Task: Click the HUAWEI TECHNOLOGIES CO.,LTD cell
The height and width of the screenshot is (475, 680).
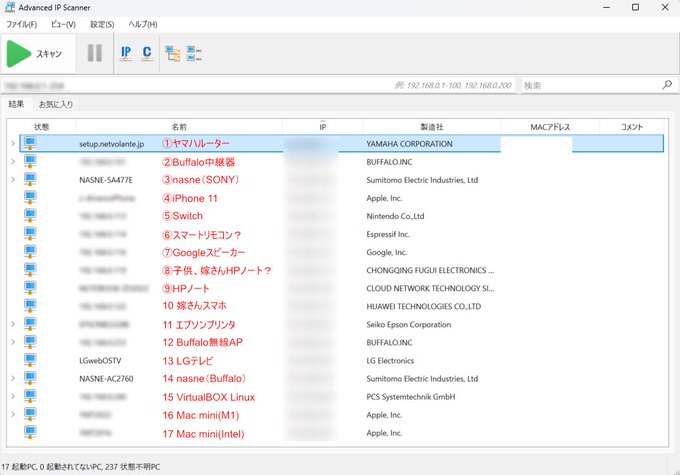Action: (423, 306)
